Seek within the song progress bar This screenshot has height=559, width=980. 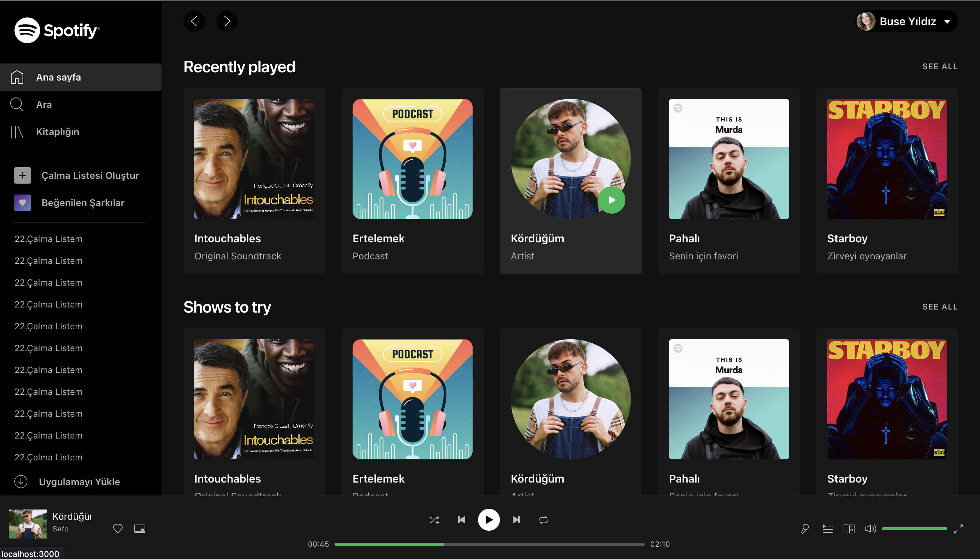pos(489,544)
